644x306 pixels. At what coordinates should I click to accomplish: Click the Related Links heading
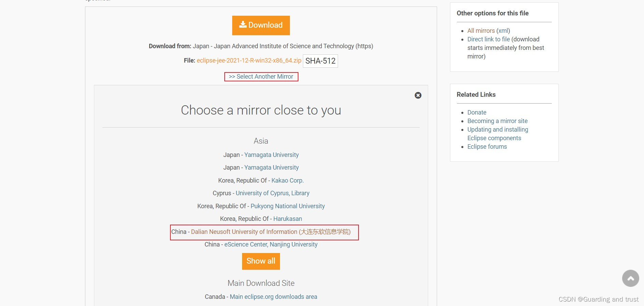coord(476,95)
